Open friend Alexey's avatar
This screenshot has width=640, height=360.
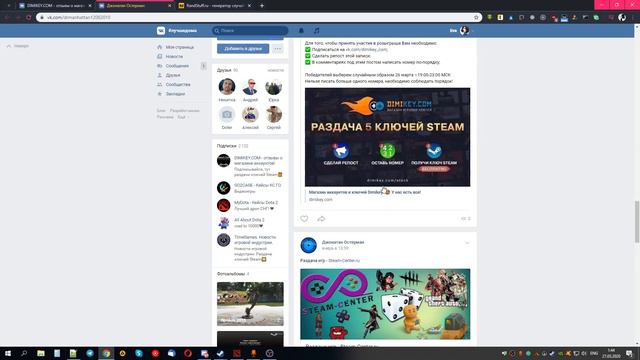pyautogui.click(x=250, y=115)
